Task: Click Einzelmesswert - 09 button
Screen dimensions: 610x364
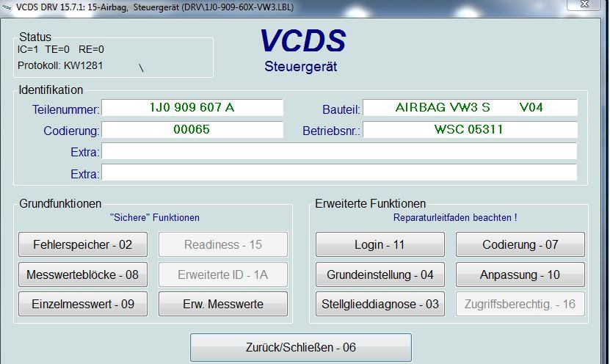Action: 83,304
